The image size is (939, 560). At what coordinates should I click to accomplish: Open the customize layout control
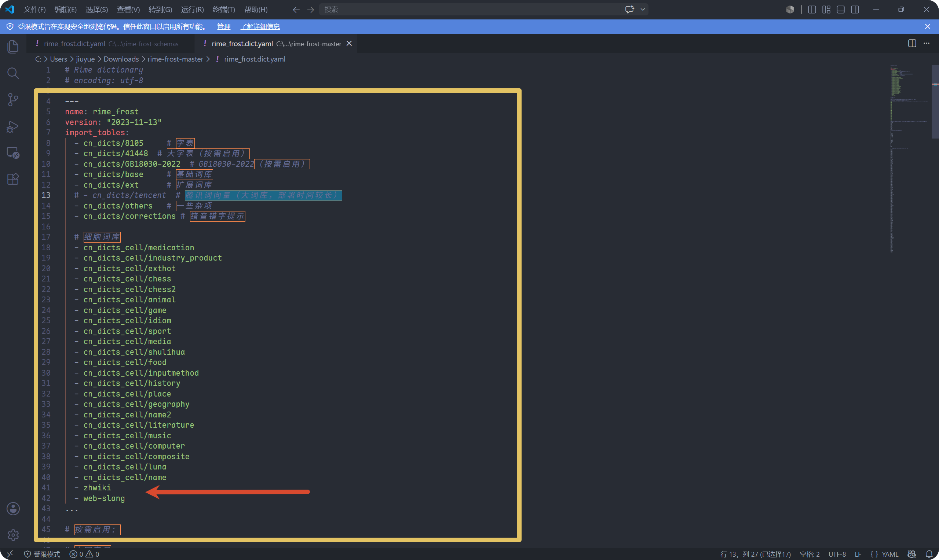point(826,10)
